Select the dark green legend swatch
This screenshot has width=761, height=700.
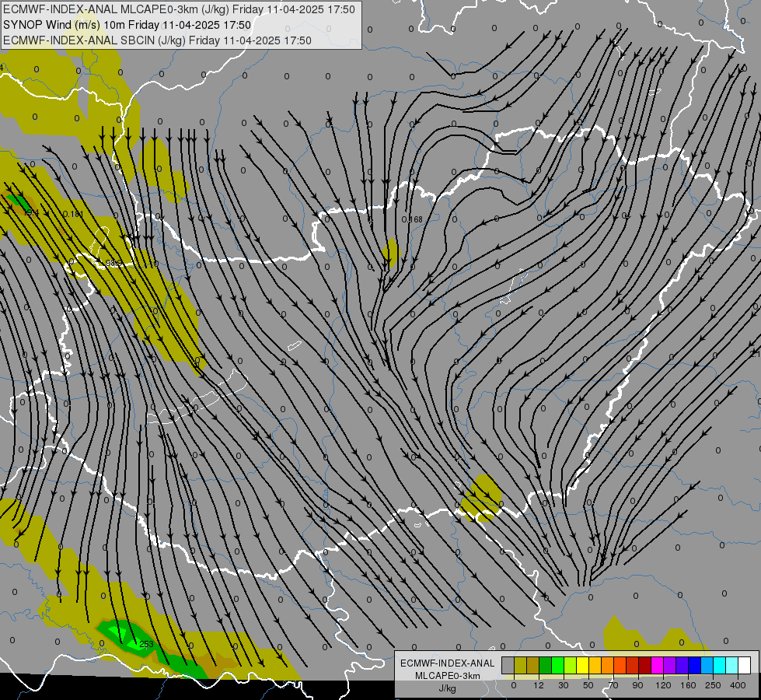coord(545,666)
